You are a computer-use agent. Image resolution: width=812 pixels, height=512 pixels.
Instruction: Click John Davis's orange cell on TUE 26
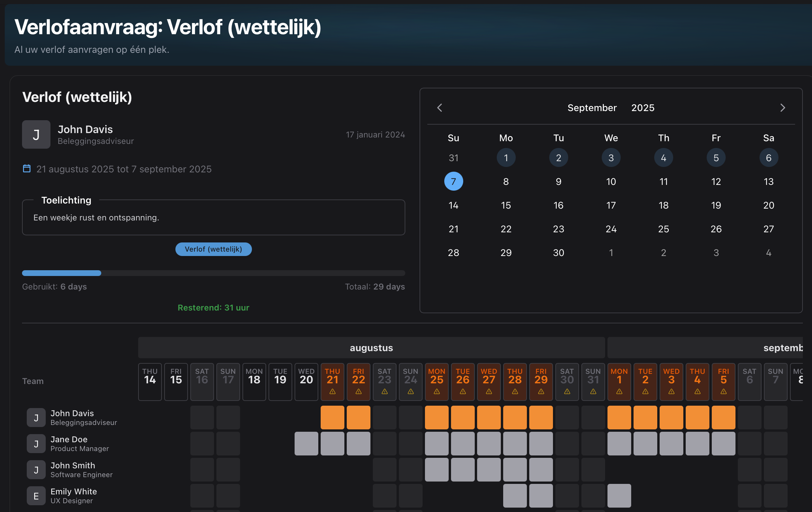pos(463,418)
